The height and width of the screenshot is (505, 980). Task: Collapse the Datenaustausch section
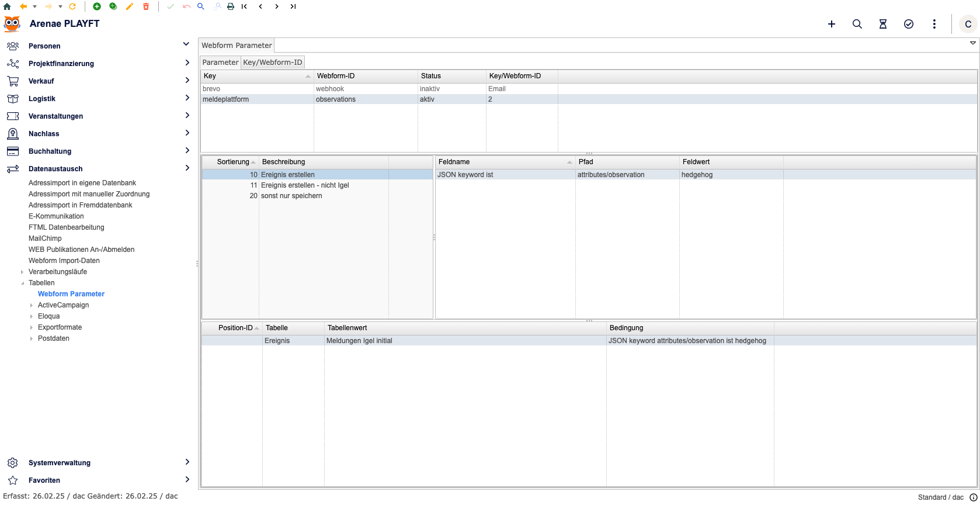click(187, 168)
